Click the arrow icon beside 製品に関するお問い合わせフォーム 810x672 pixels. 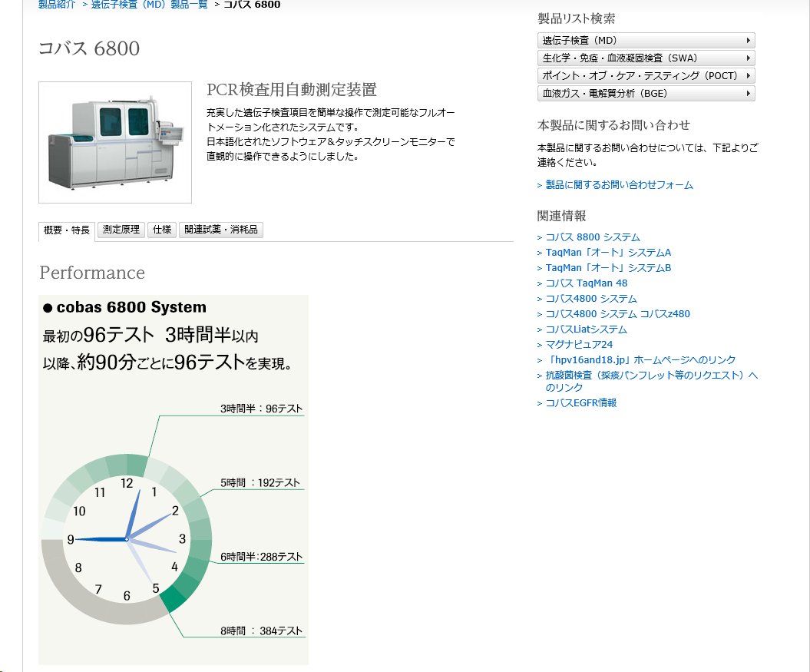click(x=539, y=185)
